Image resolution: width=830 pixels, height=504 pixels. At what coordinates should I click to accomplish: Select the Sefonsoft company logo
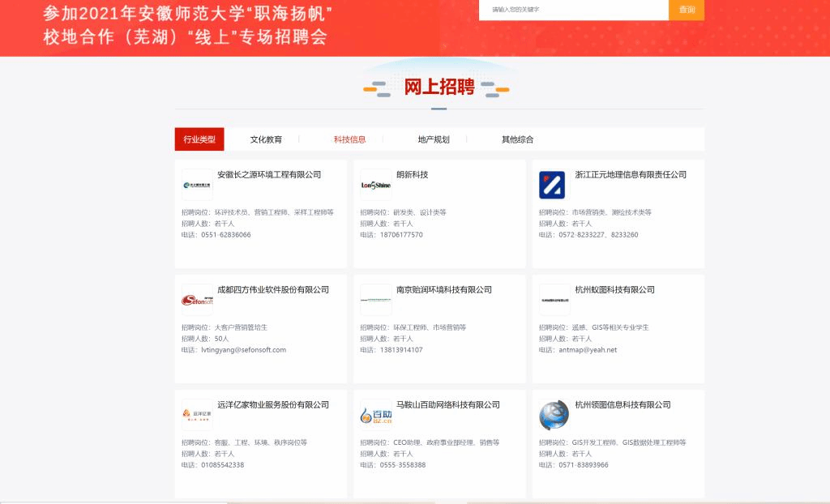[197, 300]
